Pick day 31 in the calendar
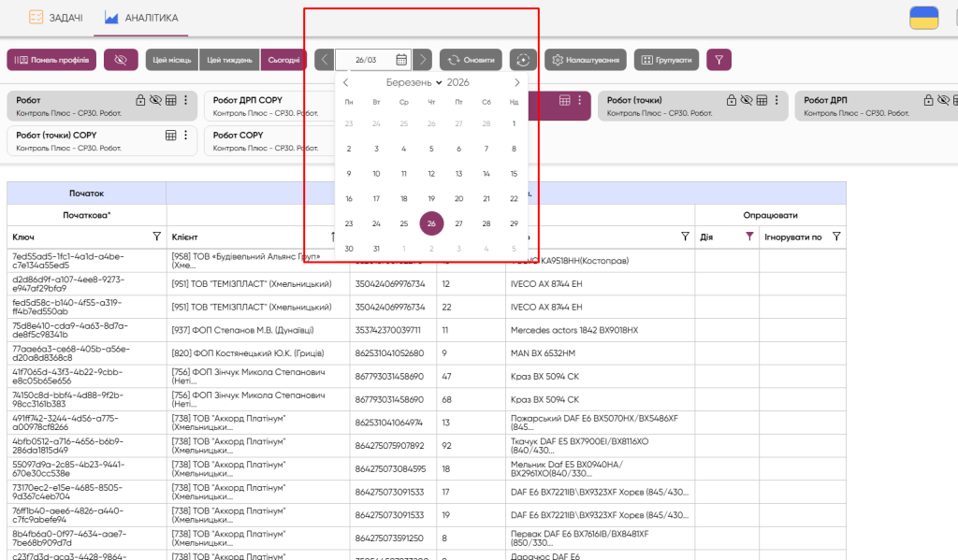Screen dimensions: 958x560 point(376,249)
